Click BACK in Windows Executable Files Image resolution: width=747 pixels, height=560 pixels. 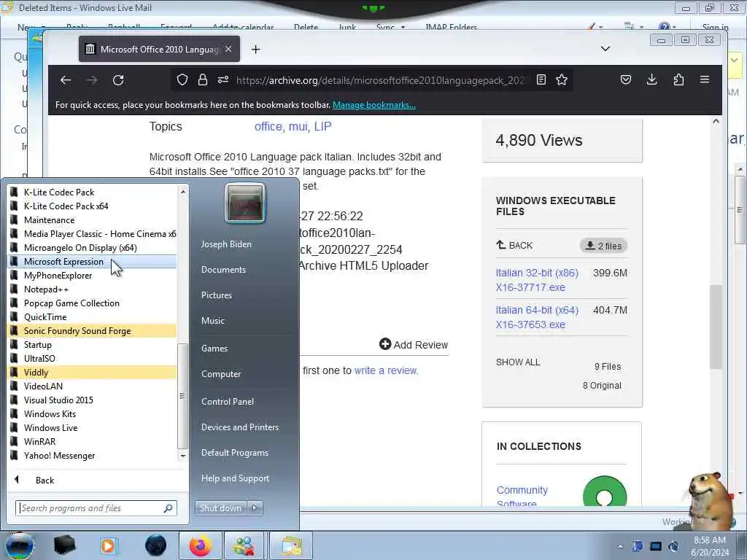[514, 245]
